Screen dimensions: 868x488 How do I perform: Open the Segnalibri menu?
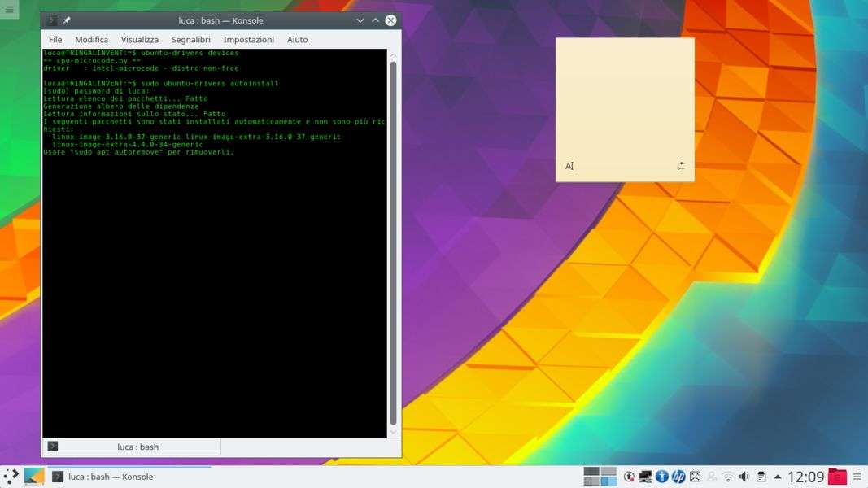[190, 39]
